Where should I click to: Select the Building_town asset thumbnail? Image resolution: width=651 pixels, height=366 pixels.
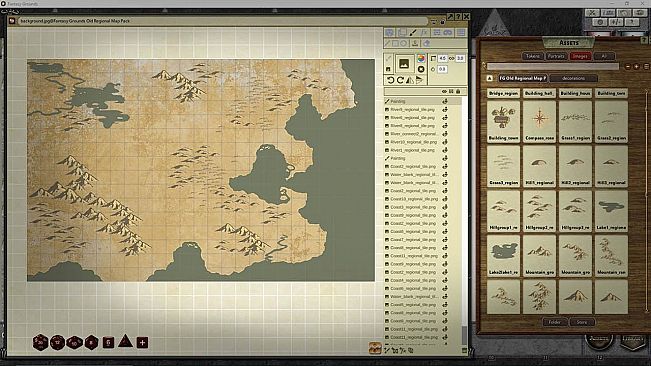503,121
